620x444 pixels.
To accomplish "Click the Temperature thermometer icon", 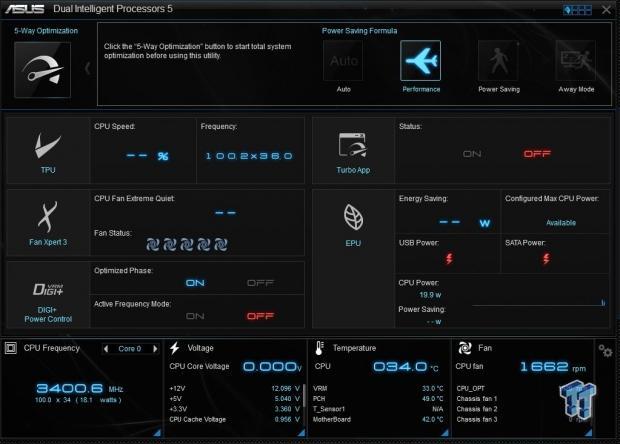I will (x=319, y=348).
